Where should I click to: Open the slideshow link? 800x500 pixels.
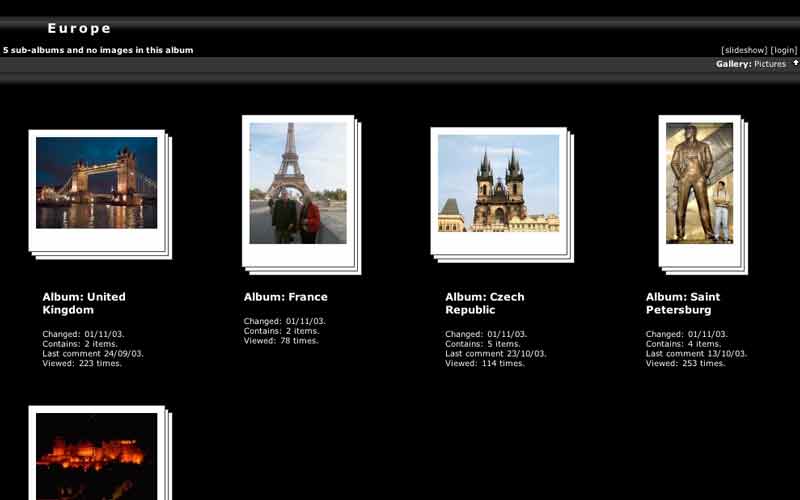[744, 50]
